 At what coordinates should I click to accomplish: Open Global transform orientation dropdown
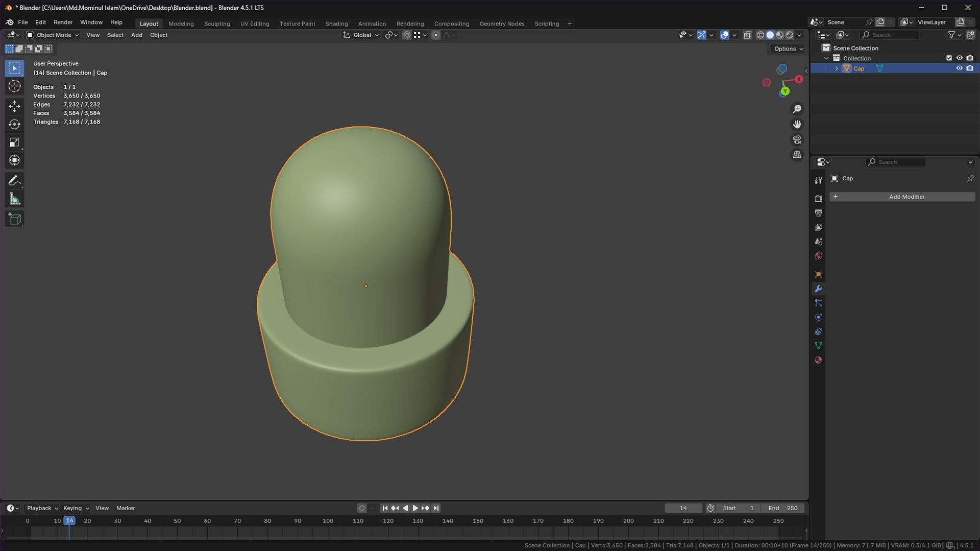[361, 35]
